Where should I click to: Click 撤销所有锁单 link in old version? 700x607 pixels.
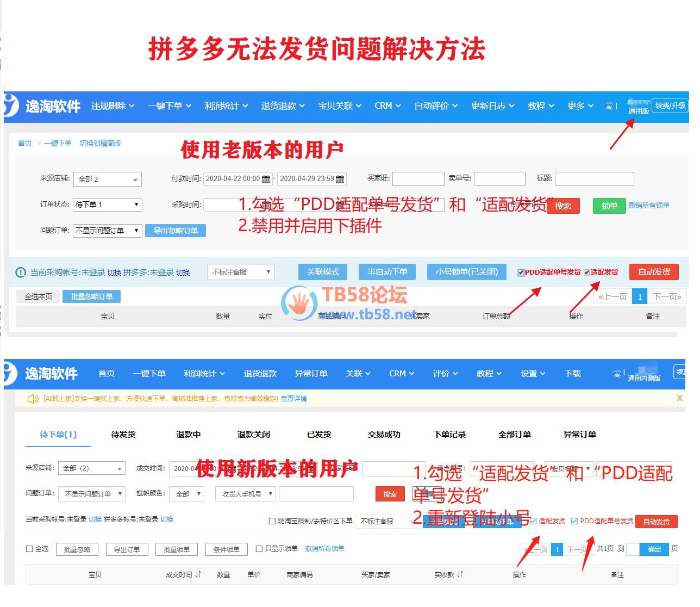pyautogui.click(x=649, y=206)
